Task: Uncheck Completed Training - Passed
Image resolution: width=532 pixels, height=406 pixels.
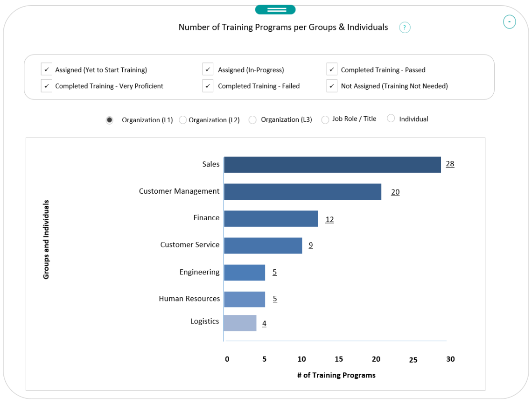Action: tap(332, 69)
